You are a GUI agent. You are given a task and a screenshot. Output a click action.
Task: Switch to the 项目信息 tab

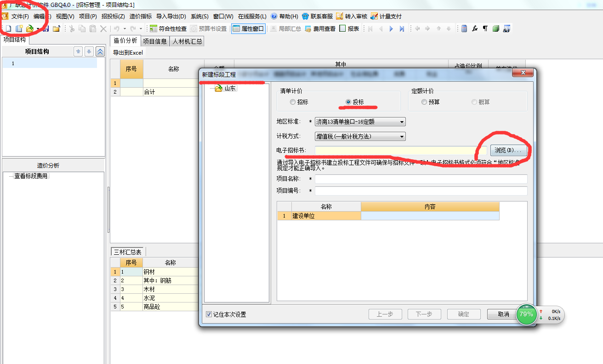155,41
